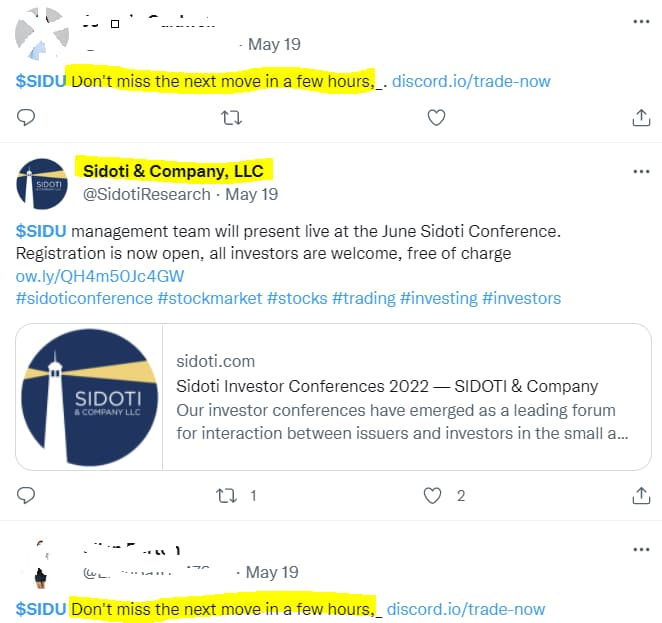Click $SIDU cashtag in Sidoti tweet
Screen dimensions: 662x623
pos(41,231)
